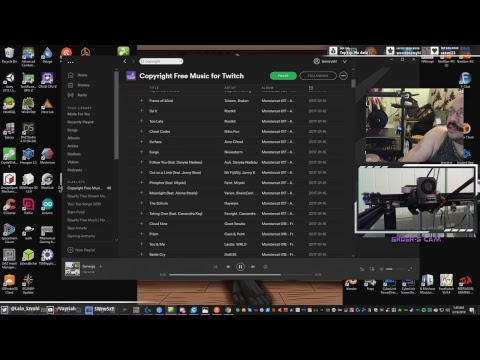Toggle save for "Prism" via plus
This screenshot has width=480, height=360.
[141, 234]
